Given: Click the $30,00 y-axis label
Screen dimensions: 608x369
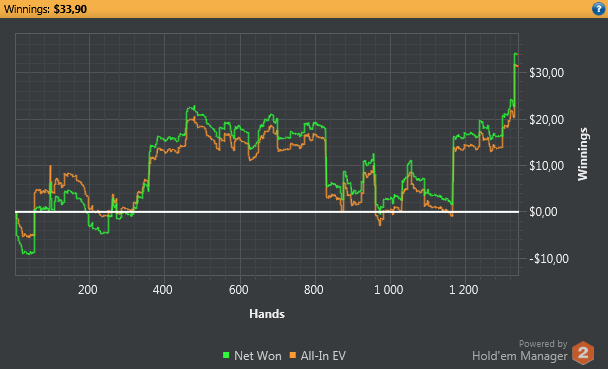Looking at the screenshot, I should coord(546,72).
